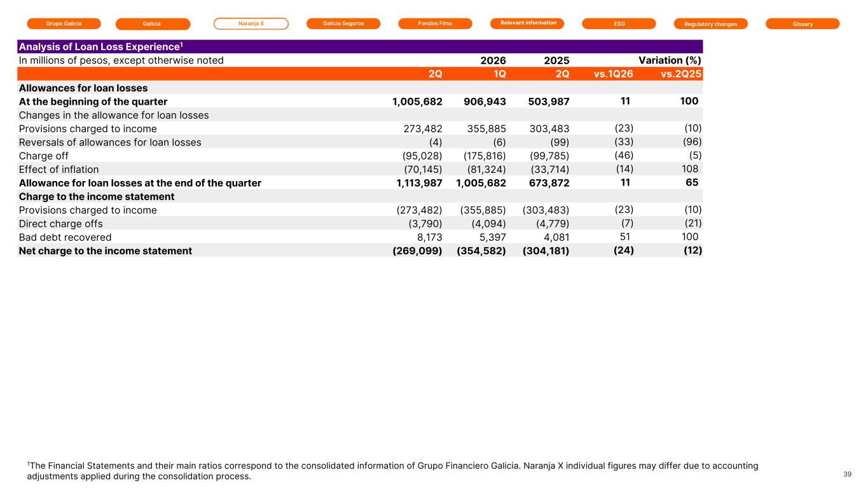Click the page number 39

click(x=847, y=474)
